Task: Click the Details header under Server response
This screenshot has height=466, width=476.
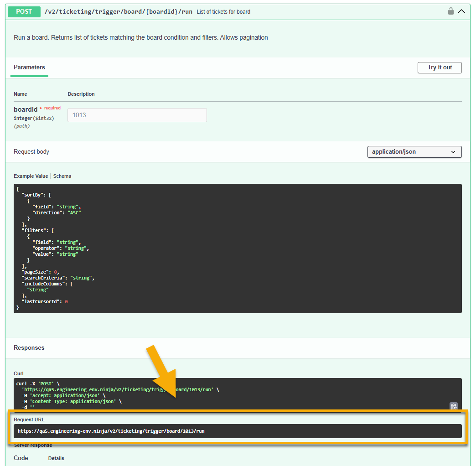Action: pos(56,458)
